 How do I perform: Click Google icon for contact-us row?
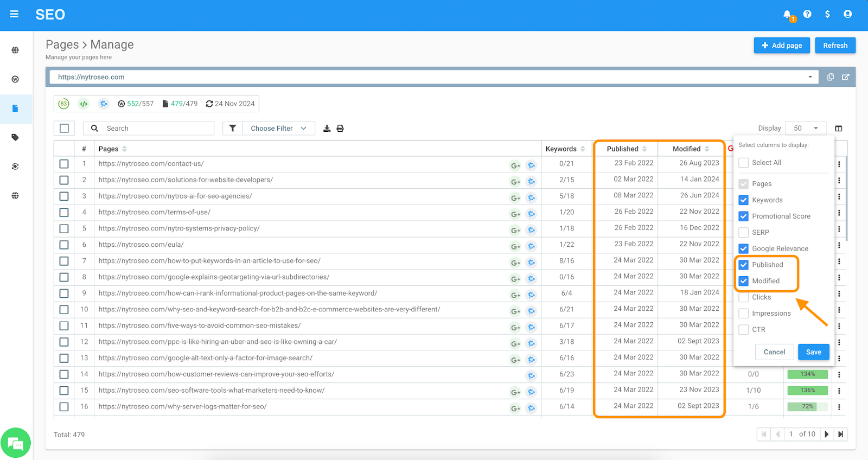pos(515,165)
